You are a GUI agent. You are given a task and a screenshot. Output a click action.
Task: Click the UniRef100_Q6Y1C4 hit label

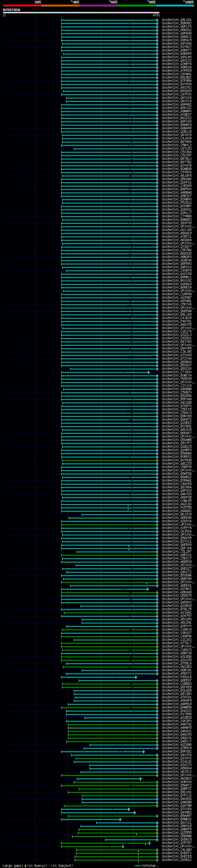click(177, 101)
